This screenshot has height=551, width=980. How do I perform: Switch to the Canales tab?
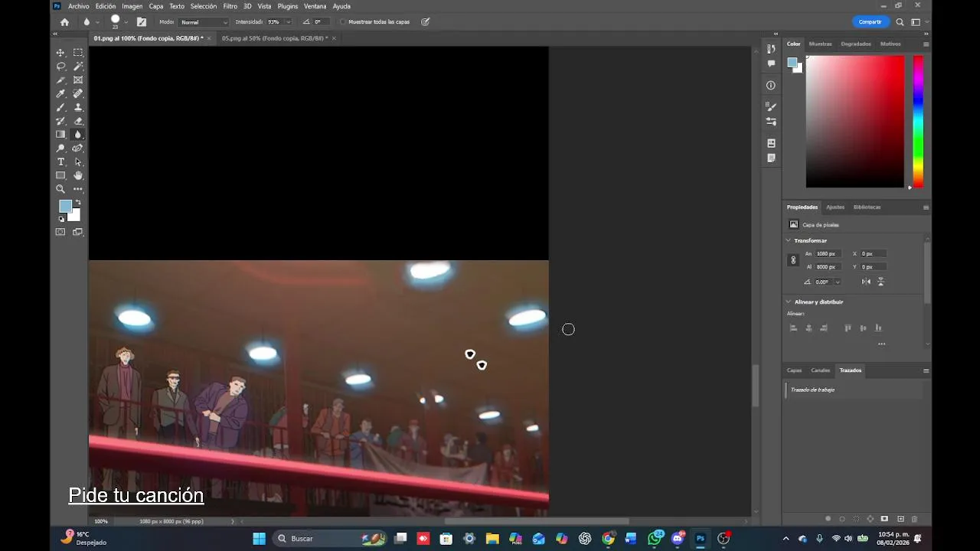pyautogui.click(x=820, y=370)
